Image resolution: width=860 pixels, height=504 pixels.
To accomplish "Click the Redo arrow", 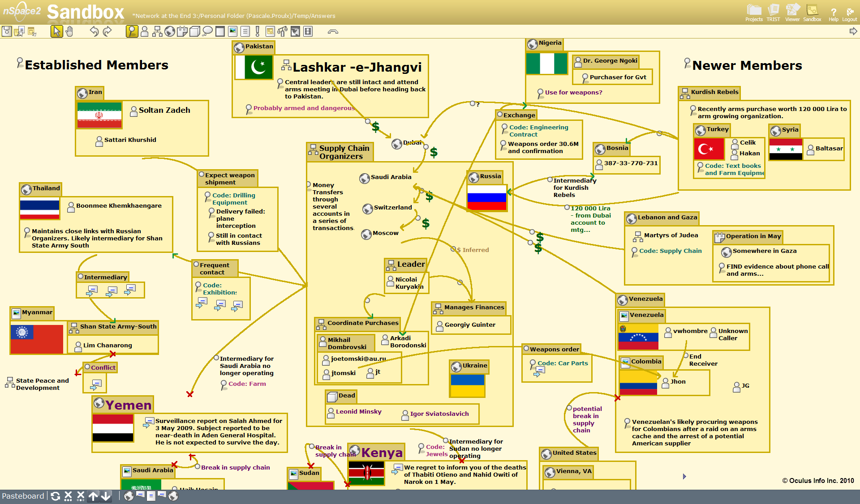I will 107,31.
